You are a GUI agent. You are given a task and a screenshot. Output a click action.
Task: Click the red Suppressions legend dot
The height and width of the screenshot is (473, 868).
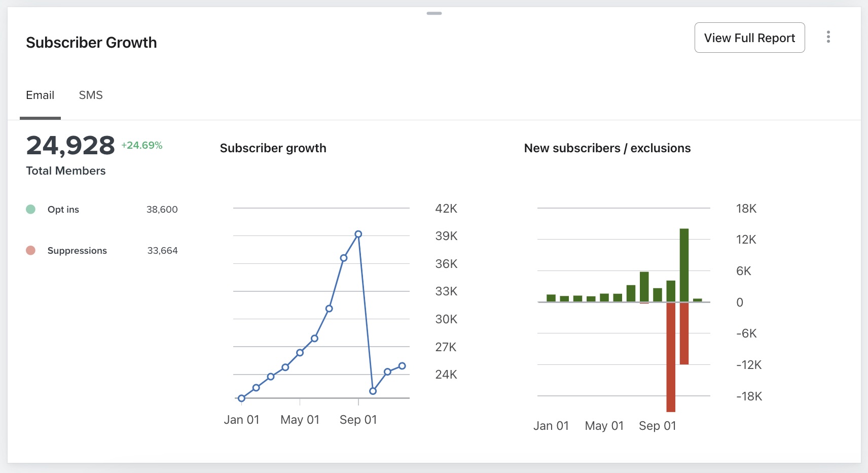30,250
